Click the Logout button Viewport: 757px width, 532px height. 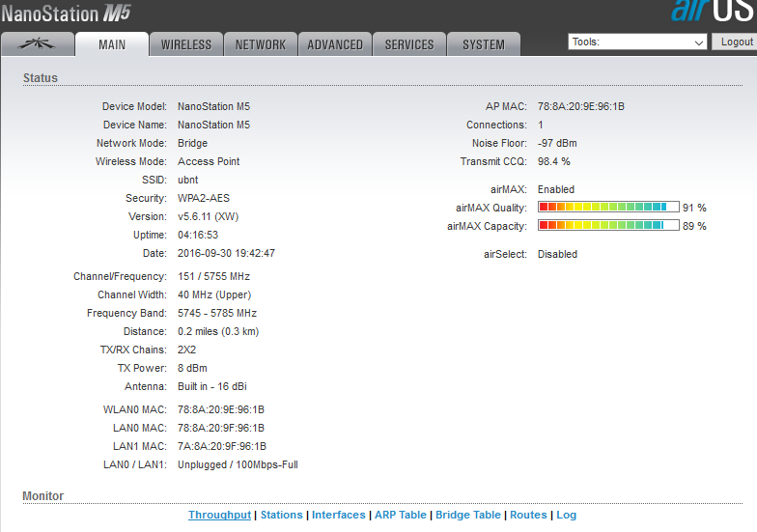tap(736, 42)
